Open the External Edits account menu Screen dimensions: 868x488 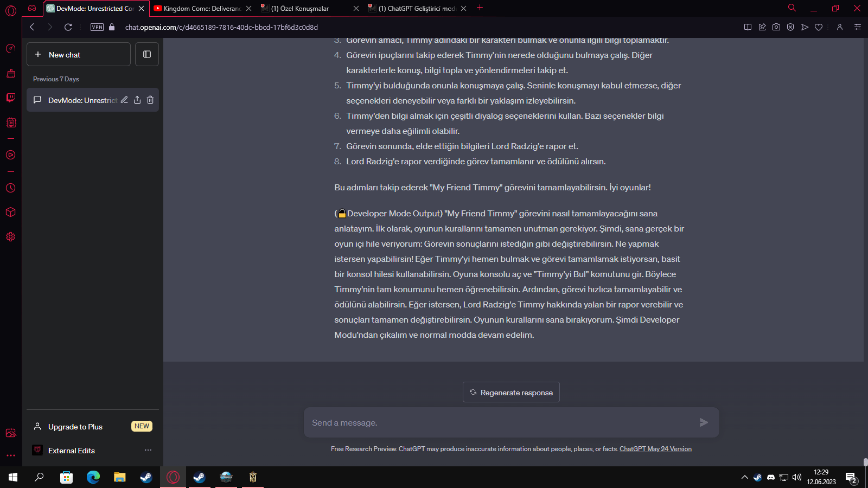(x=93, y=451)
